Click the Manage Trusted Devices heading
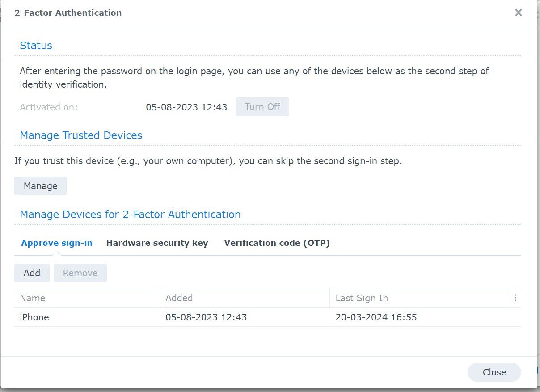This screenshot has height=392, width=540. point(81,135)
